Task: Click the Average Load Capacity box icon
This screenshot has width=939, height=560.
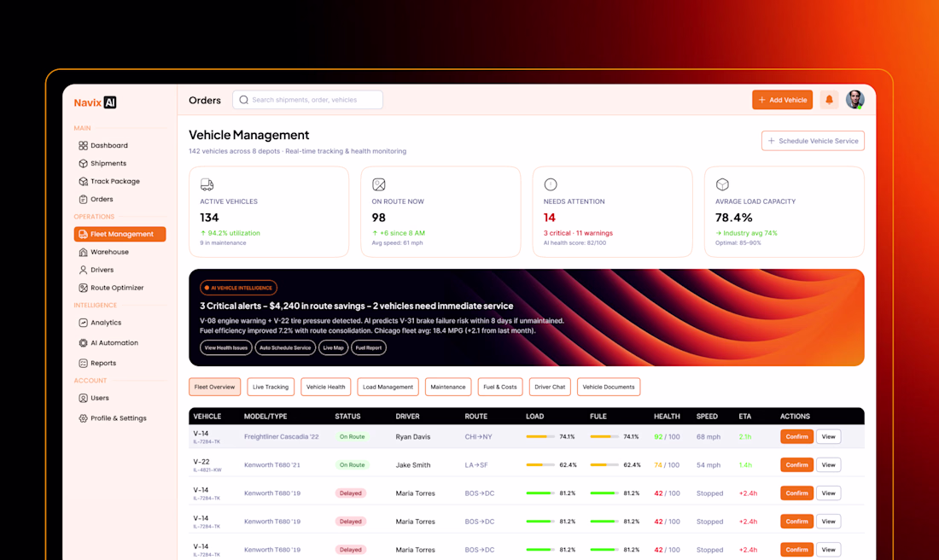Action: (x=722, y=184)
